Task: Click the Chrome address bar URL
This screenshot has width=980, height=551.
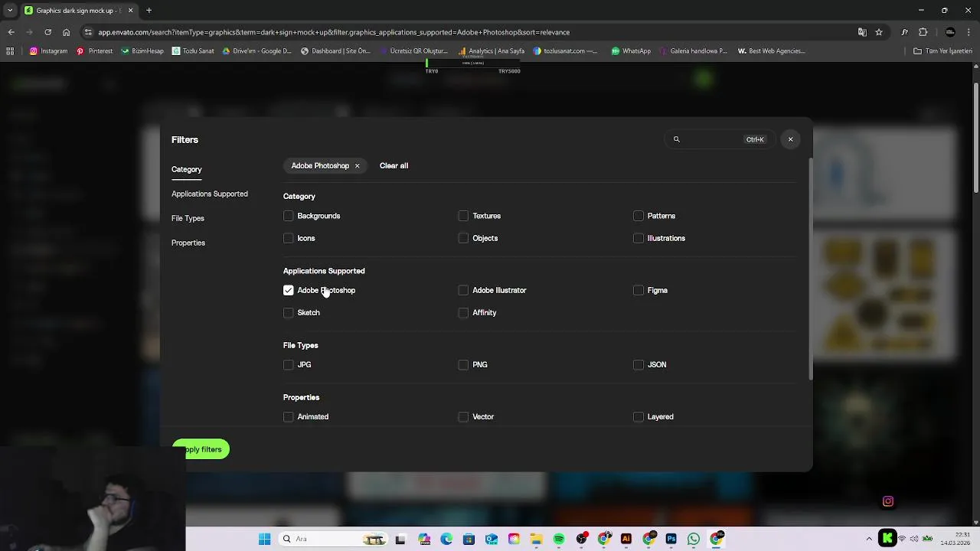Action: tap(334, 32)
